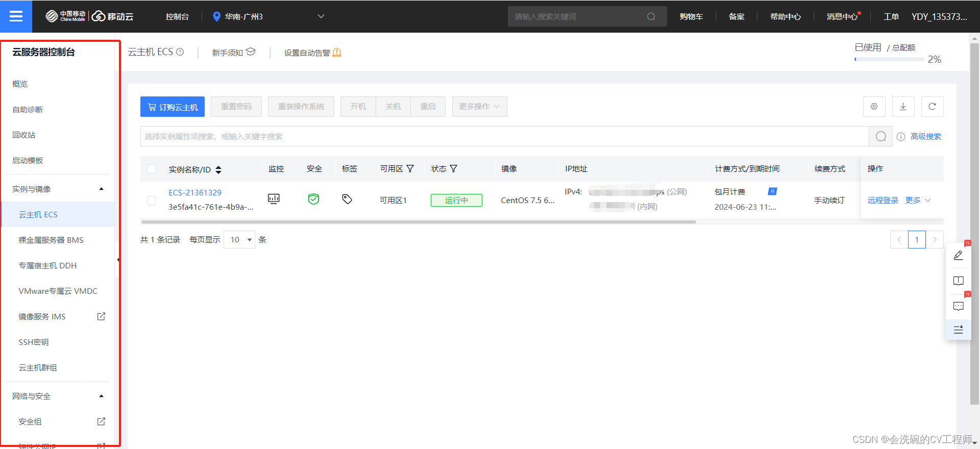Open monitoring icon for ECS-21361329
This screenshot has width=980, height=449.
coord(274,199)
